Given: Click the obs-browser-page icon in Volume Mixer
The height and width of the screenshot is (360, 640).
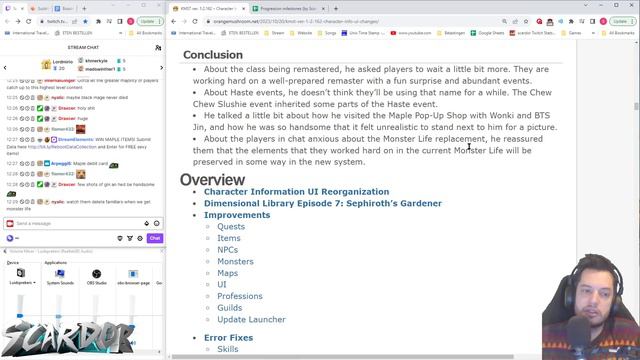Looking at the screenshot, I should (133, 273).
